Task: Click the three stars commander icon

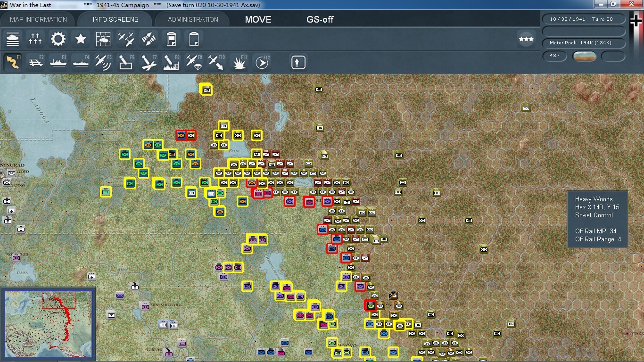Action: [x=526, y=39]
